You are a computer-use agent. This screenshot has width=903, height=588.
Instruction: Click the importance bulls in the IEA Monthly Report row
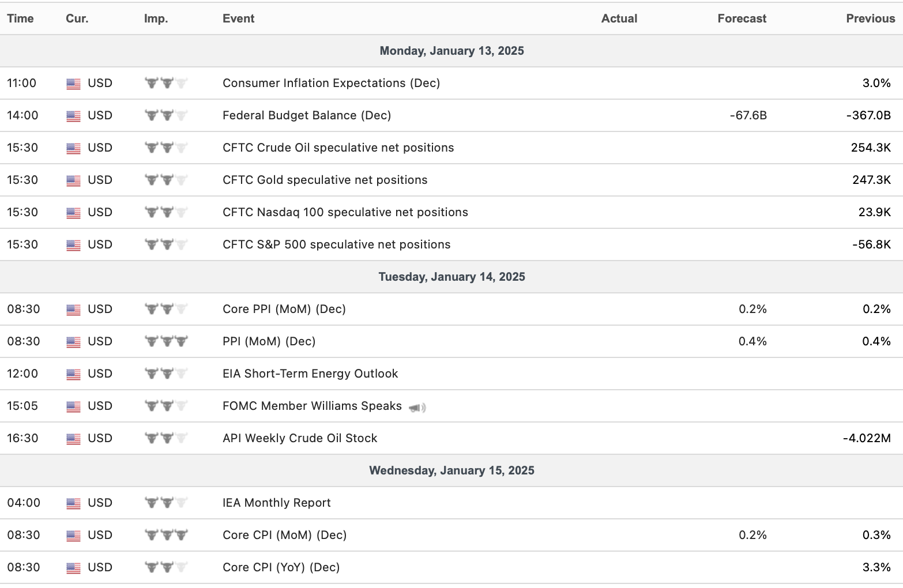point(166,503)
